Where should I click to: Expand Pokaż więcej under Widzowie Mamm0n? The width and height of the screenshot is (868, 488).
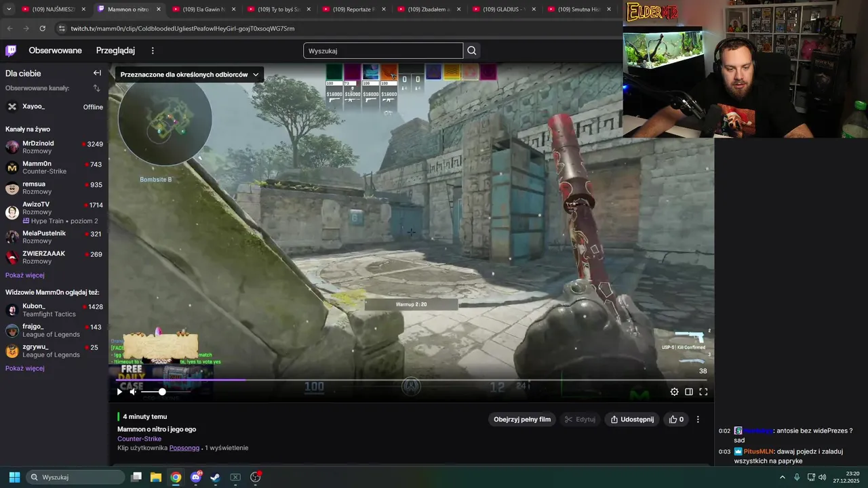tap(25, 368)
